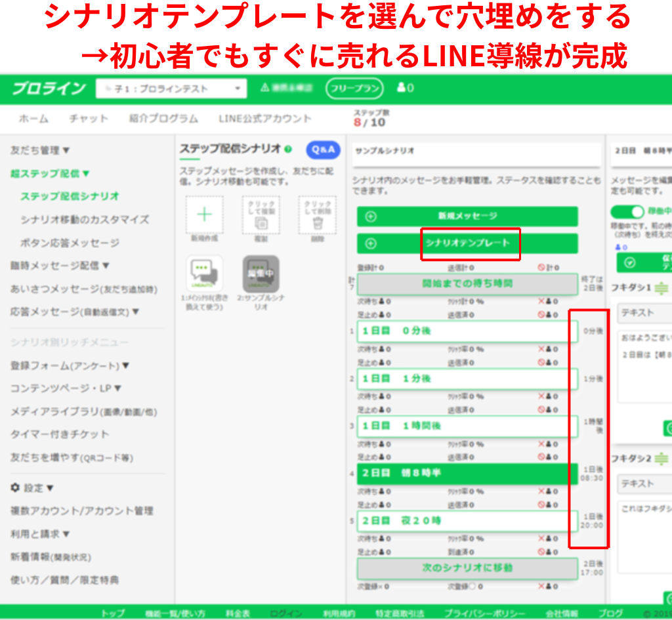The height and width of the screenshot is (620, 672).
Task: Open 使い方/質問/限定特典 in the sidebar
Action: click(64, 580)
